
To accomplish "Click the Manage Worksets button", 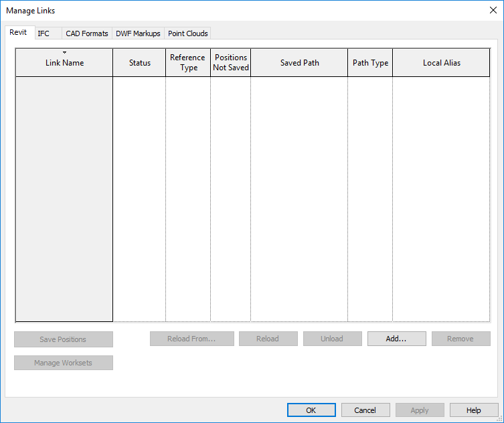I will (x=64, y=363).
